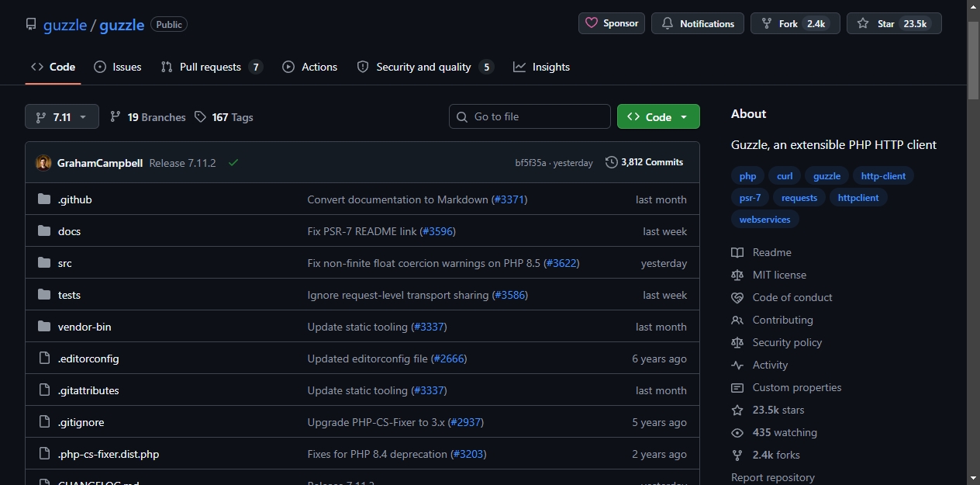Screen dimensions: 980x485
Task: Click the .editorconfig file icon
Action: tap(44, 359)
